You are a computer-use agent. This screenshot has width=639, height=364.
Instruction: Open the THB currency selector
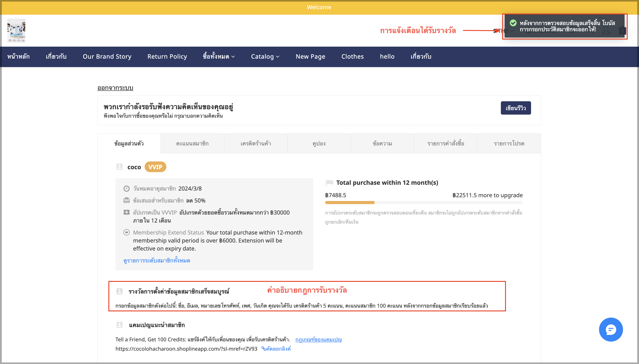pyautogui.click(x=503, y=31)
